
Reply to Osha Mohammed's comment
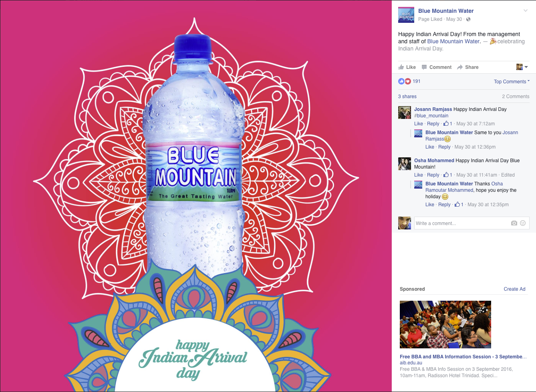tap(433, 175)
